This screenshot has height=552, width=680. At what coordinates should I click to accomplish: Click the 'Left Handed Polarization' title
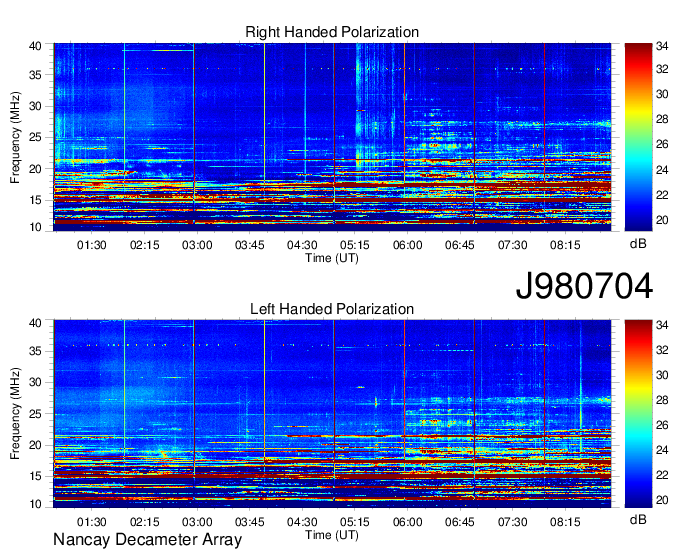coord(332,309)
